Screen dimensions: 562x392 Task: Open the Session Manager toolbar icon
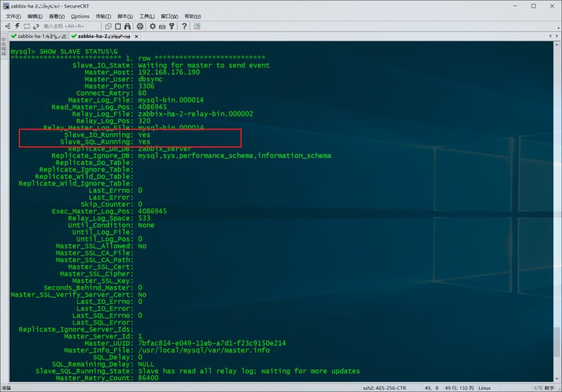[x=8, y=26]
